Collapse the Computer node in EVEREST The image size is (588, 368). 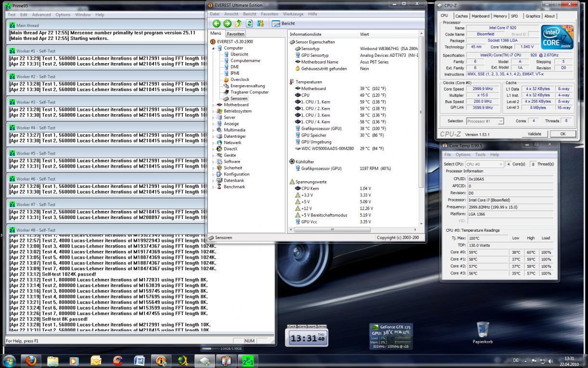[214, 48]
